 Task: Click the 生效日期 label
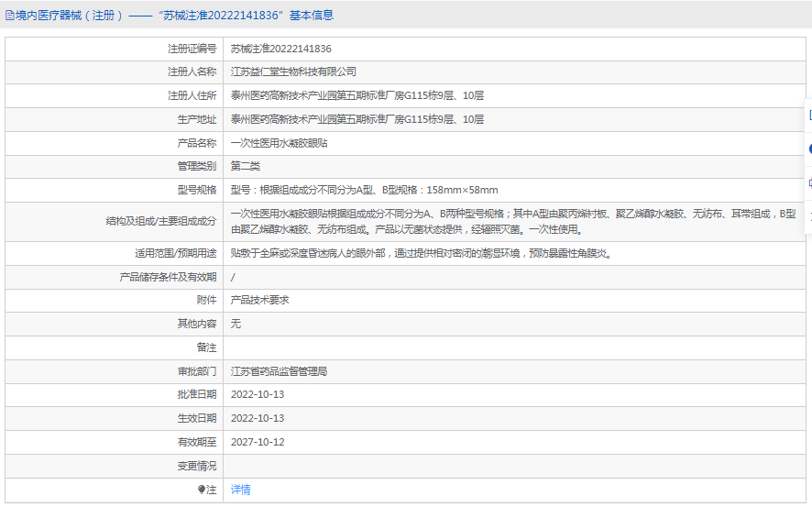tap(197, 418)
